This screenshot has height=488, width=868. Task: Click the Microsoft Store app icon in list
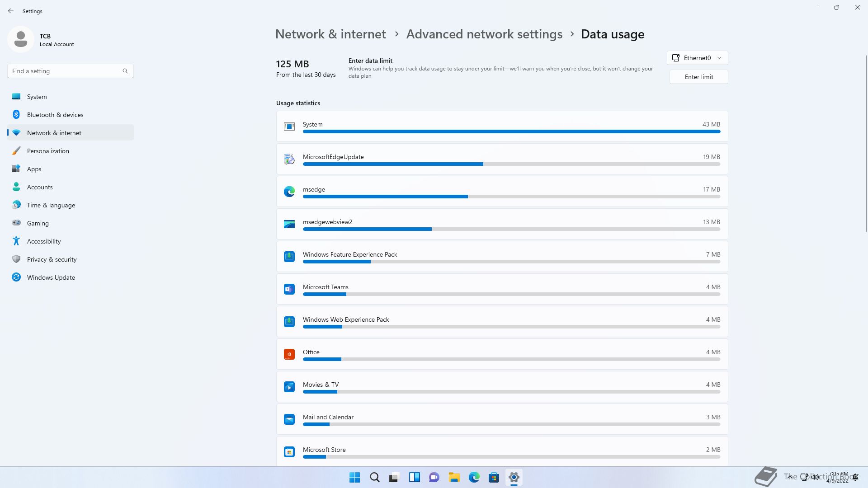[x=289, y=452]
